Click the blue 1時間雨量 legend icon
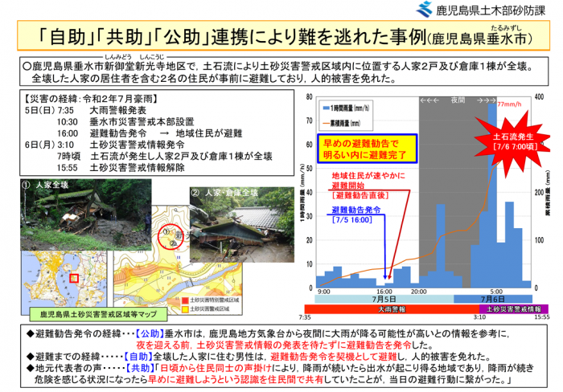The width and height of the screenshot is (563, 392). [x=326, y=105]
